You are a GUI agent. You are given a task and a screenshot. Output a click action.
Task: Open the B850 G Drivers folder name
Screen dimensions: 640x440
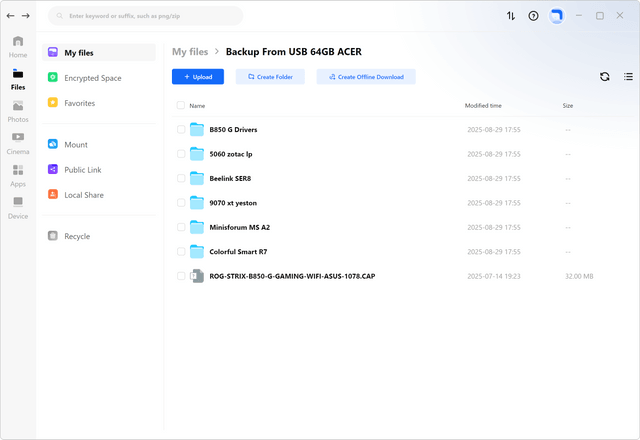233,129
